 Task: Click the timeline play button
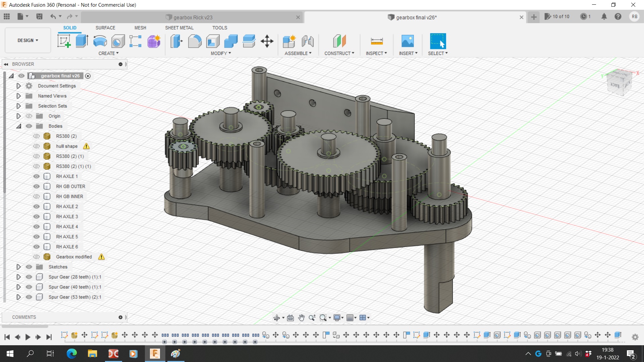click(x=28, y=337)
